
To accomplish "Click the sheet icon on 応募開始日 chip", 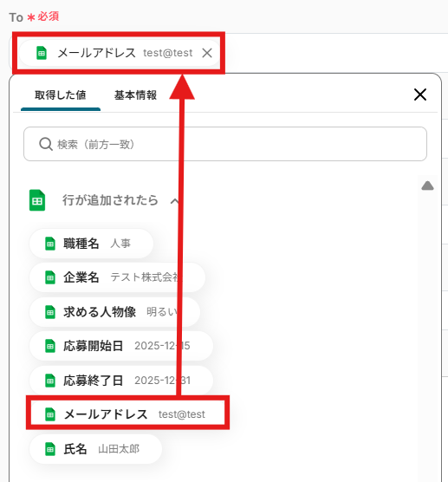I will (50, 346).
